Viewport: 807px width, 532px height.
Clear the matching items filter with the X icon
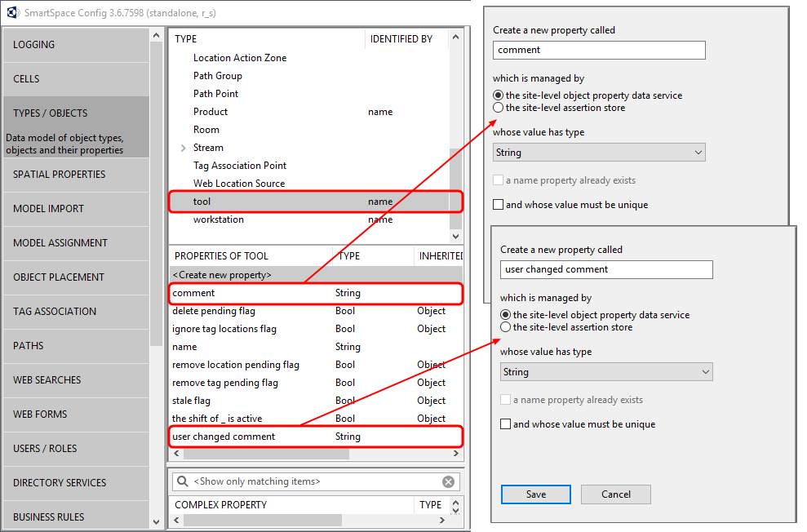click(x=448, y=481)
